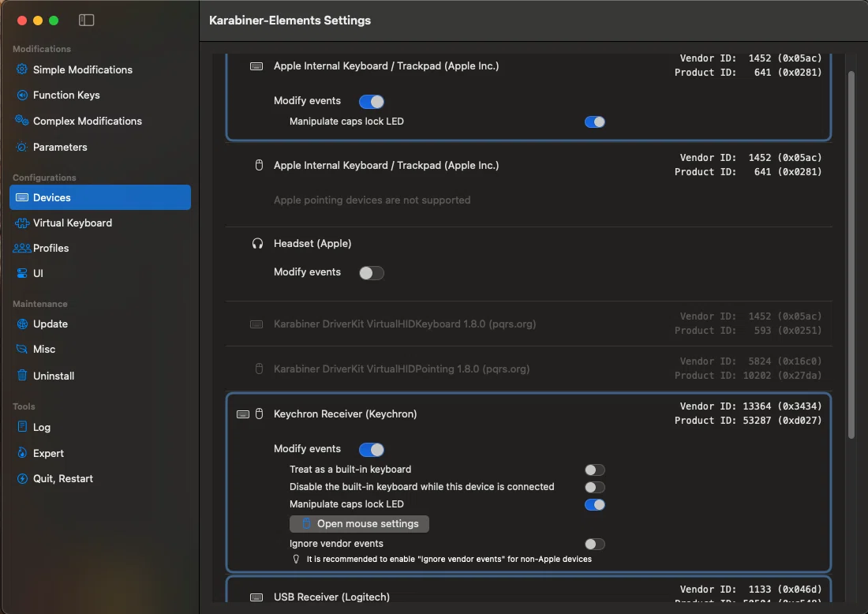
Task: Click keyboard icon of first Apple Internal Keyboard
Action: pyautogui.click(x=256, y=66)
